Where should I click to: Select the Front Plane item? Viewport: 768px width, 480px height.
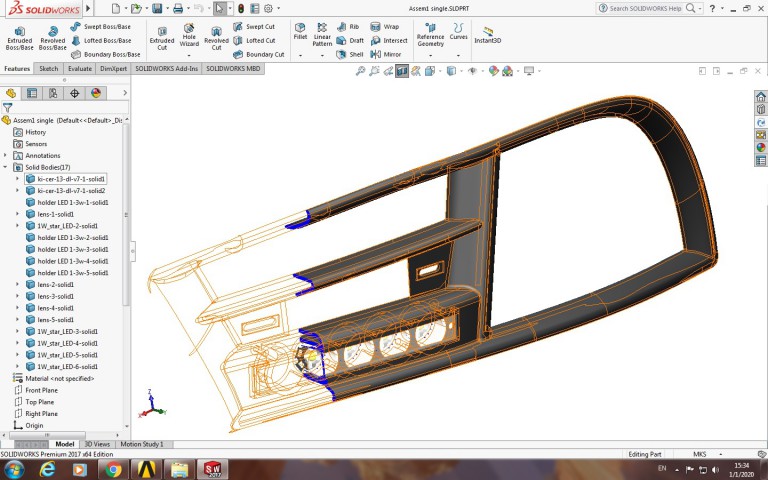[x=41, y=390]
